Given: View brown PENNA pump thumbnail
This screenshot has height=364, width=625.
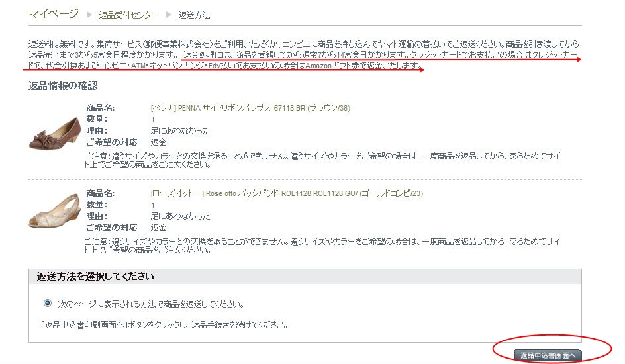Looking at the screenshot, I should (55, 134).
